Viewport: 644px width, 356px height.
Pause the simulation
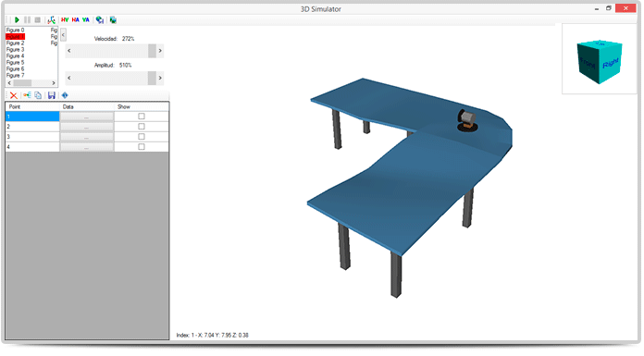[x=27, y=19]
